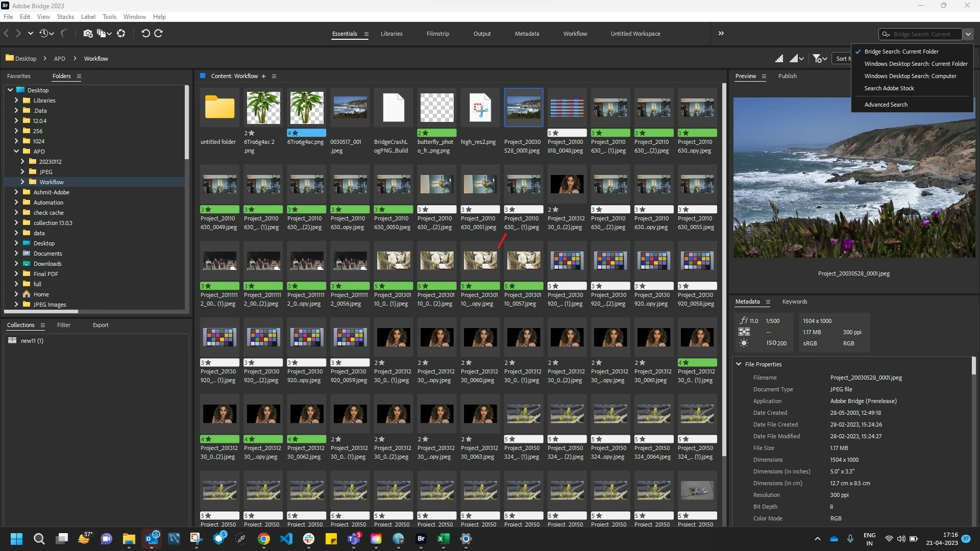980x551 pixels.
Task: Select Bridge Search: Current Folder option
Action: 901,52
